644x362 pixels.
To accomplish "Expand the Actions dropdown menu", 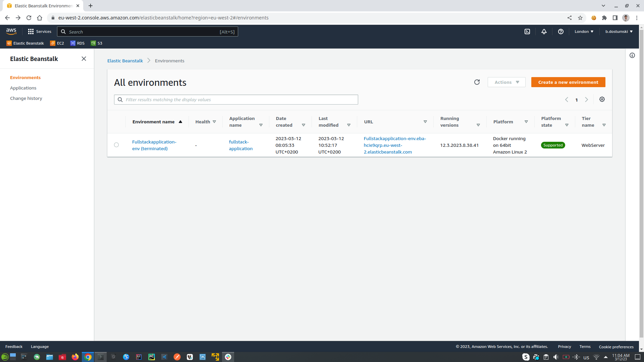I will click(506, 82).
